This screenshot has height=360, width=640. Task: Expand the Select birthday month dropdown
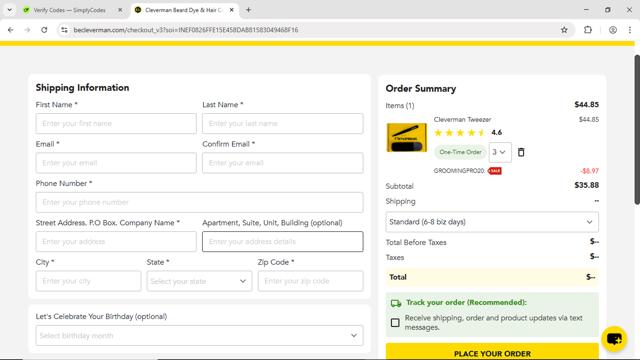point(199,336)
